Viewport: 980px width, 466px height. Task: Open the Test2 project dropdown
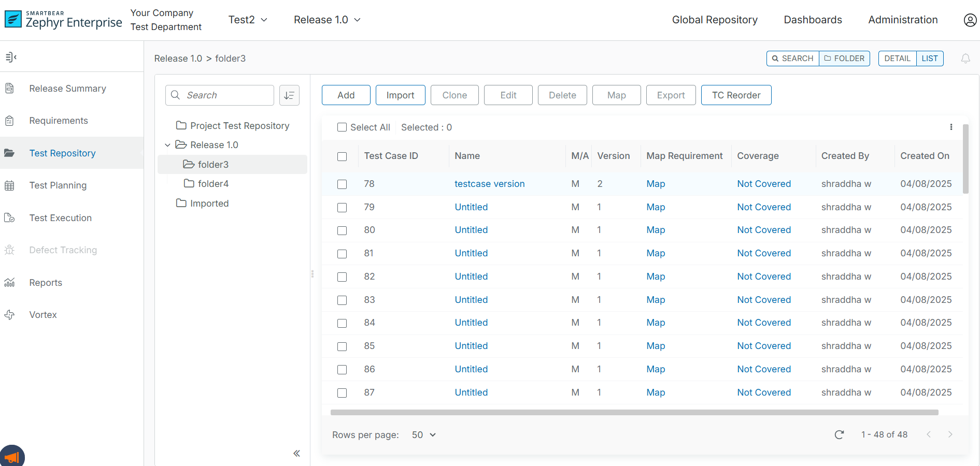coord(248,20)
